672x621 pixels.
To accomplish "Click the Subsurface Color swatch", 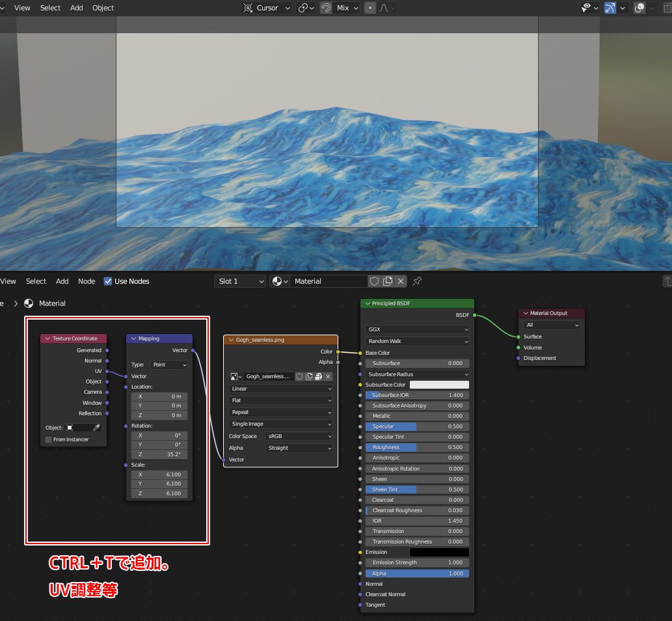I will 439,385.
